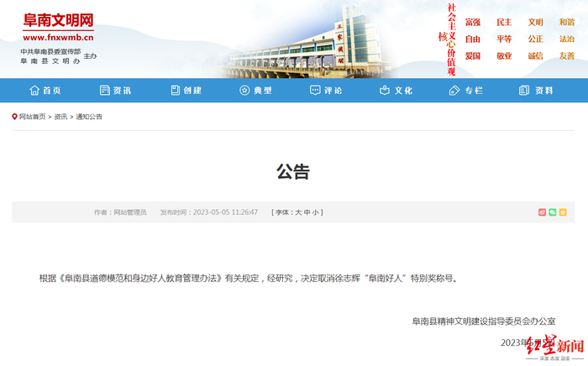Viewport: 588px width, 366px height.
Task: Click the 平等 core value text
Action: 504,39
